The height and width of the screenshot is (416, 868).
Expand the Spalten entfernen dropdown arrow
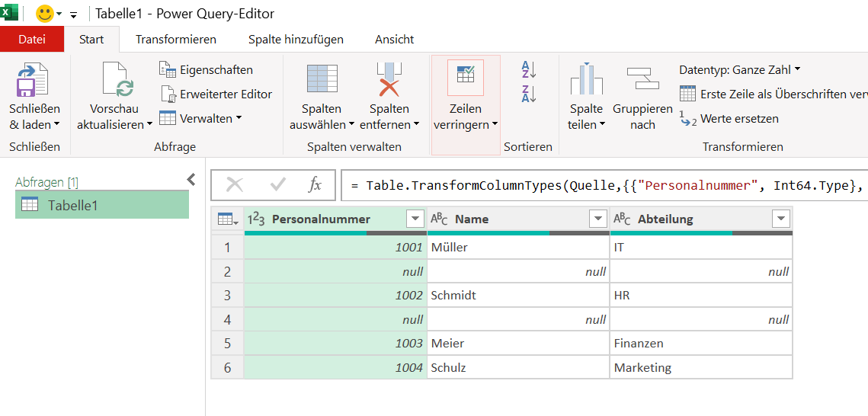[x=416, y=125]
